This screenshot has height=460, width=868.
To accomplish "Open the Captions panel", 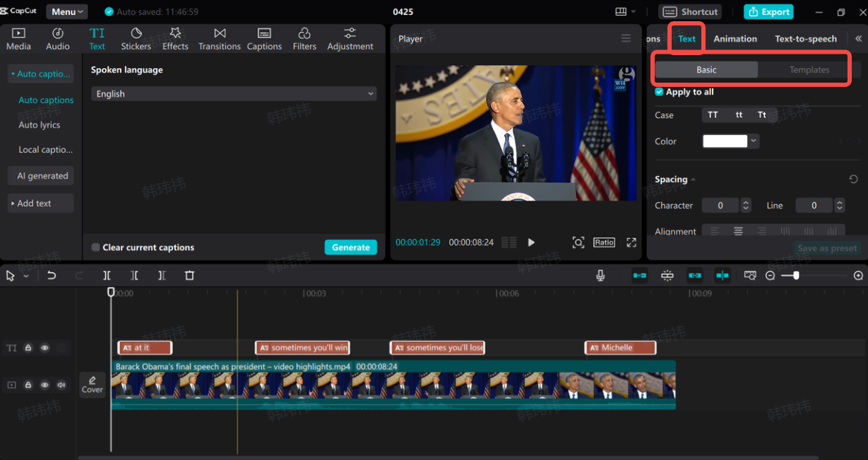I will (x=264, y=39).
